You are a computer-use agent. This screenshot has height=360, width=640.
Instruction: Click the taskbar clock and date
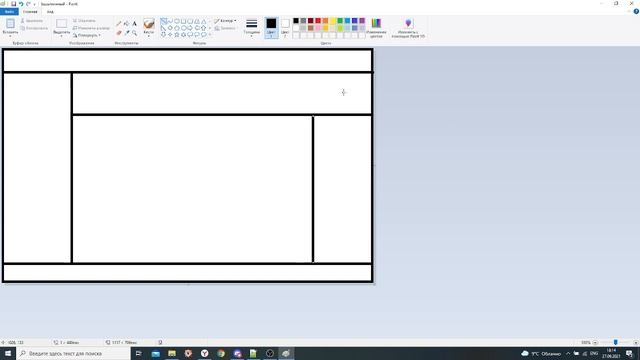click(611, 353)
